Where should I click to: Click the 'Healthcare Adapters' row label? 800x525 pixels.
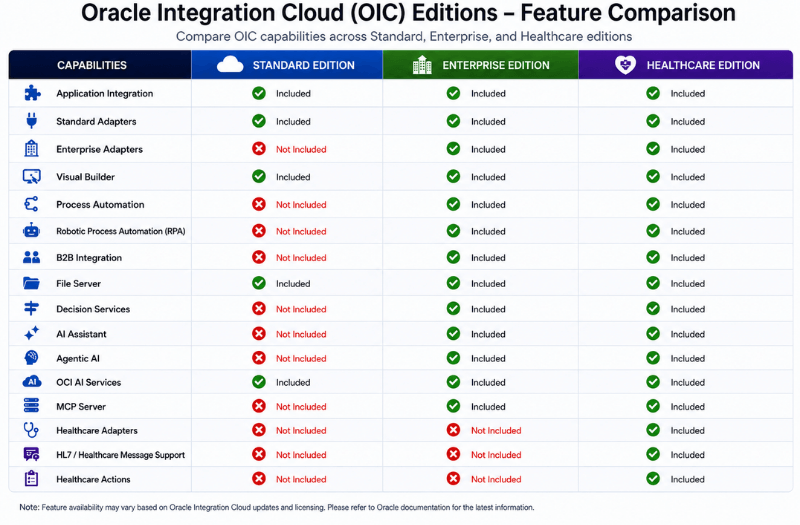97,431
